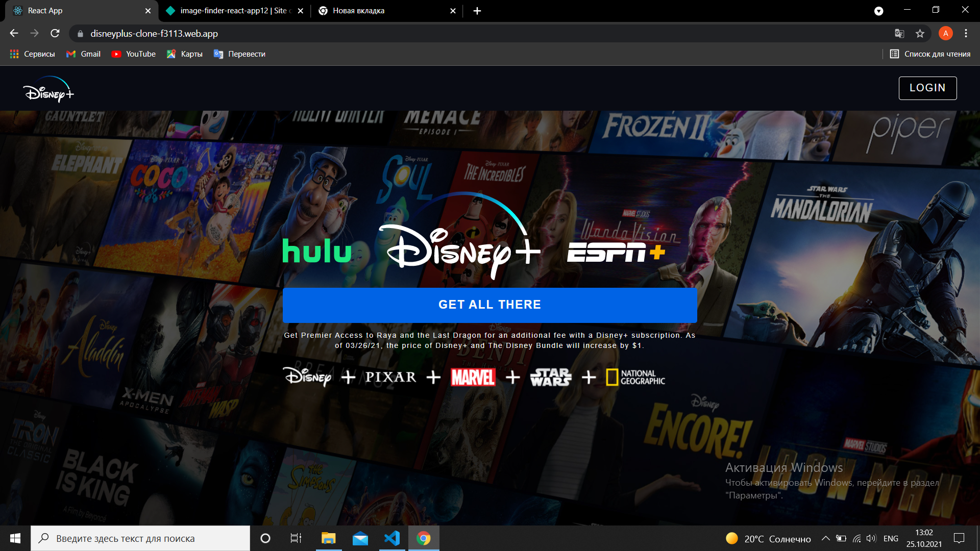The width and height of the screenshot is (980, 551).
Task: Open Сервисы apps bookmark
Action: click(x=32, y=54)
